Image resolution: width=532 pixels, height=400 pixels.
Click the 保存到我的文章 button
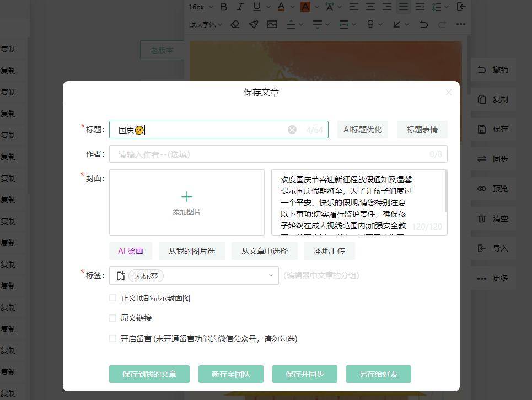[x=149, y=374]
